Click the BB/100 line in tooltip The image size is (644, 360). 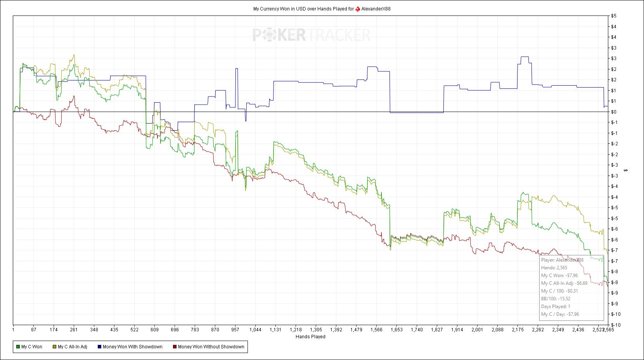coord(556,299)
